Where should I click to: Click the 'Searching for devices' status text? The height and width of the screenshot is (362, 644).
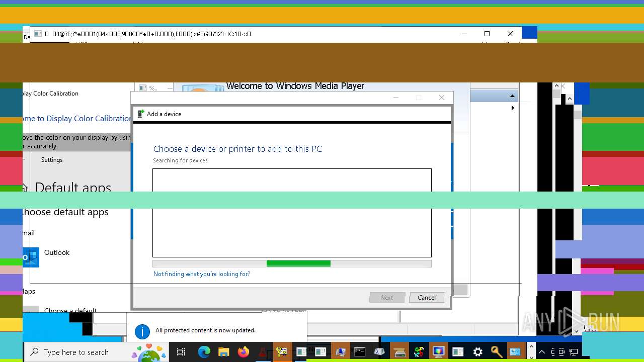click(x=180, y=160)
